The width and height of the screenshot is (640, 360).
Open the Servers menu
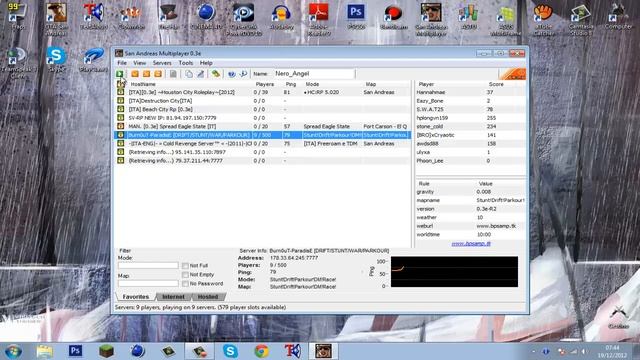coord(162,63)
